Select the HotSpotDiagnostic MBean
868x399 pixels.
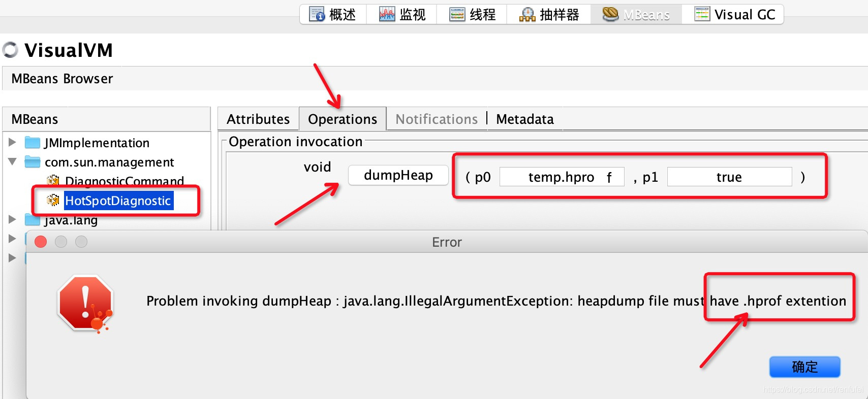118,201
